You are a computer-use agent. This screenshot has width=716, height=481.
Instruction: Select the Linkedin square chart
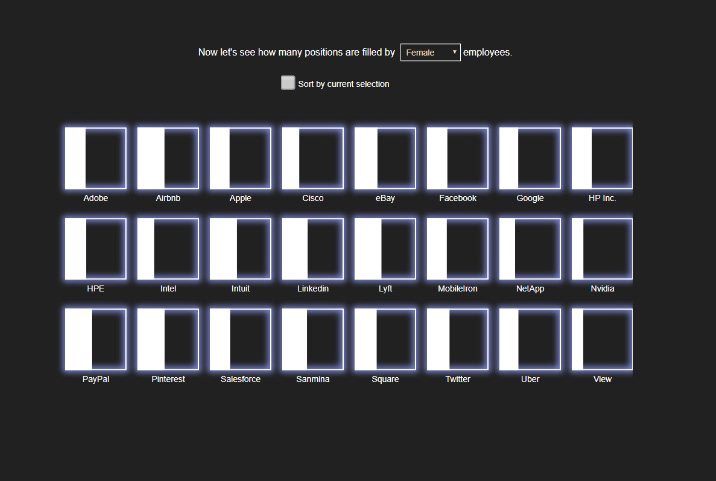(x=313, y=249)
